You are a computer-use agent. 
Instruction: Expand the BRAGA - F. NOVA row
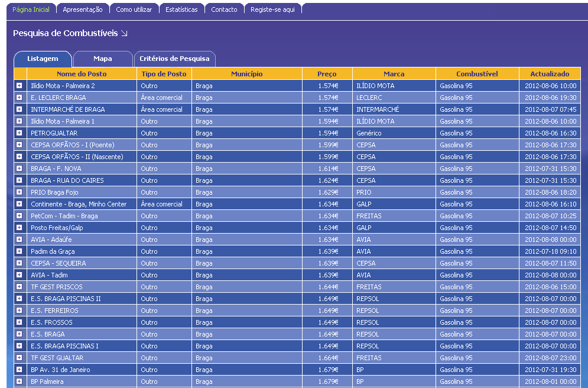19,169
